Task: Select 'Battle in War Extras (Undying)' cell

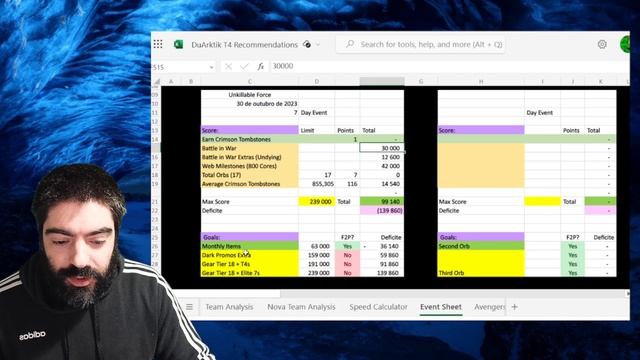Action: tap(250, 157)
